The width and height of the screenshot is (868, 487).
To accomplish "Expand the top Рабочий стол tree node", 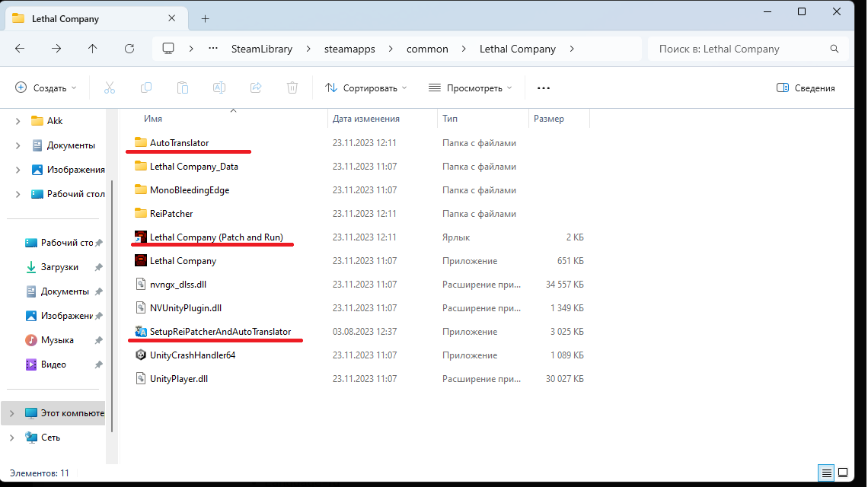I will 18,194.
